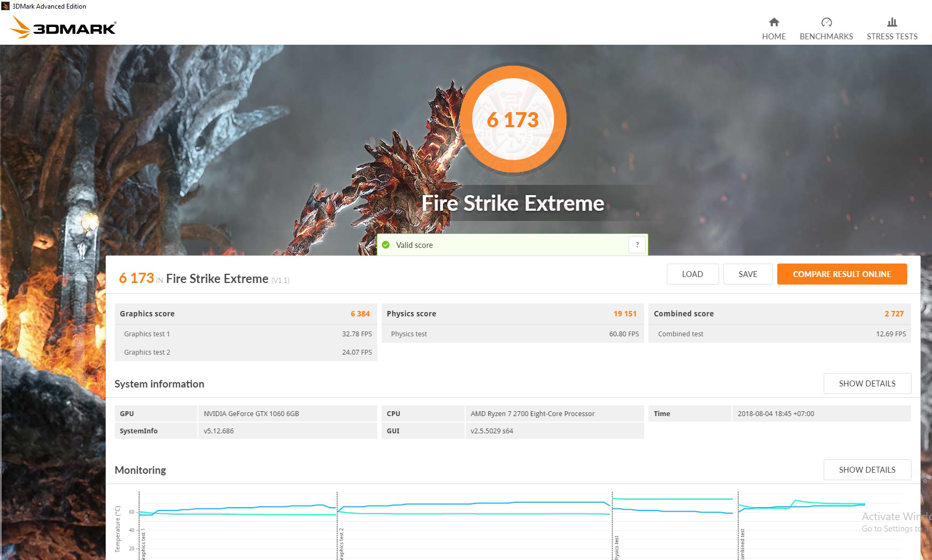
Task: Click the valid score checkmark icon
Action: point(386,245)
